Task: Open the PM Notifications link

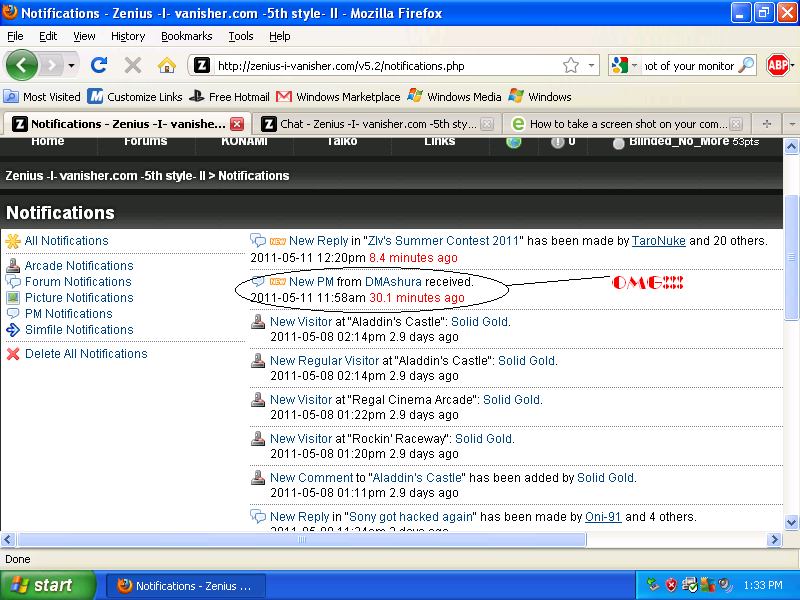Action: 68,314
